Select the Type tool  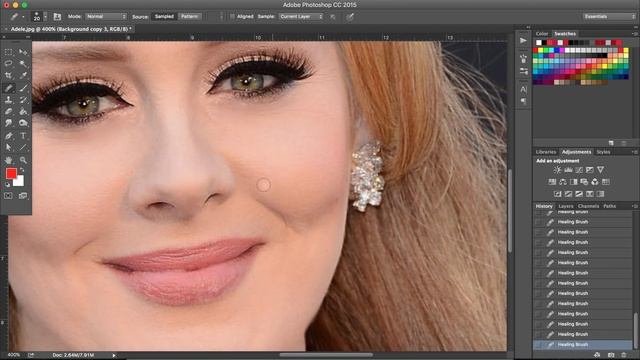(23, 136)
